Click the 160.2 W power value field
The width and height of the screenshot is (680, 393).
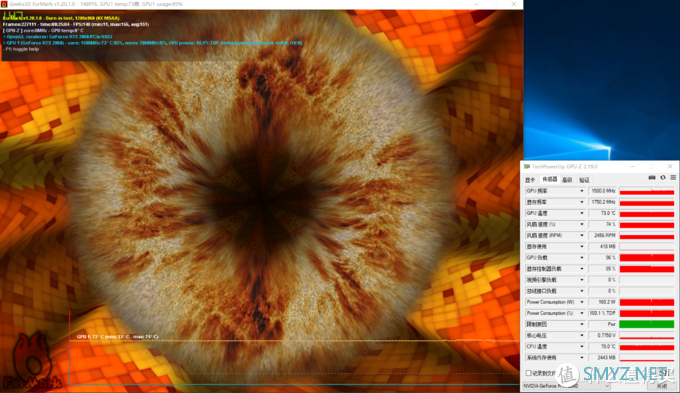pos(603,302)
